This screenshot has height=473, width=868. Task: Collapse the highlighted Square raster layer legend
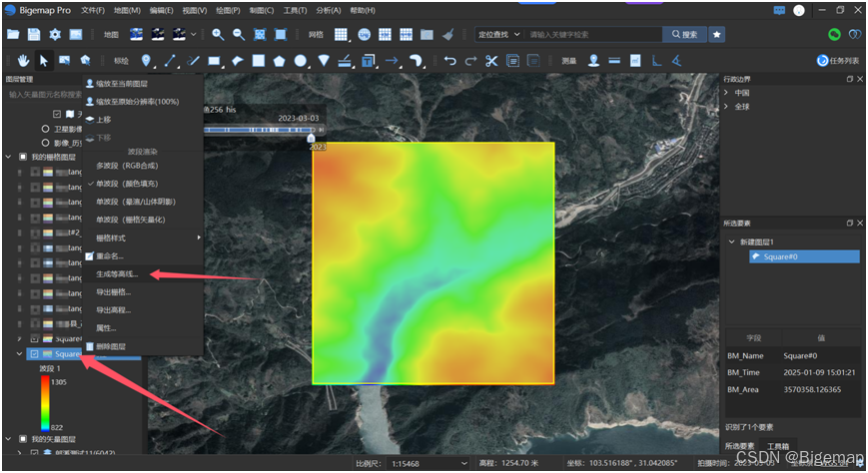tap(20, 354)
